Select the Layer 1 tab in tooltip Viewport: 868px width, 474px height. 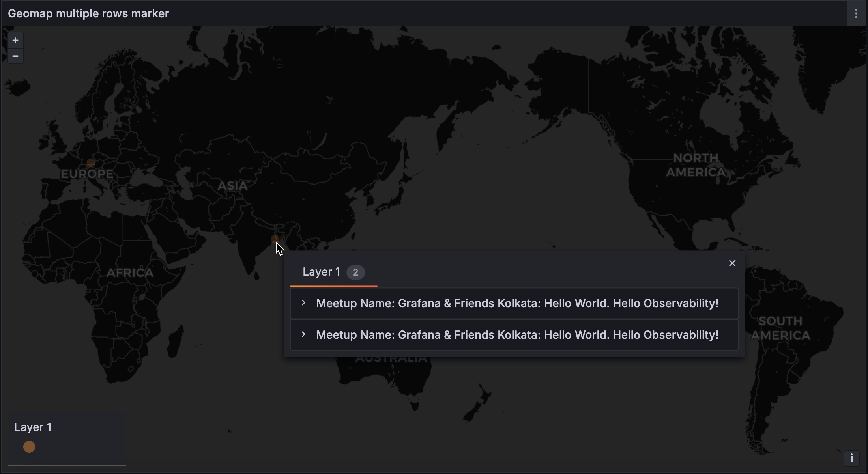(321, 272)
